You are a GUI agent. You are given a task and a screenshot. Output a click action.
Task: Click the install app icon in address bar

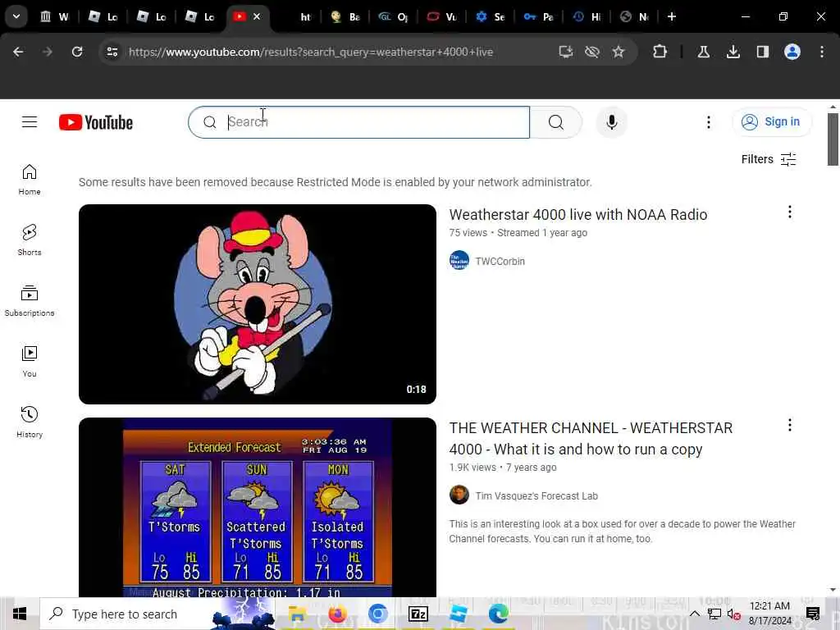tap(566, 52)
